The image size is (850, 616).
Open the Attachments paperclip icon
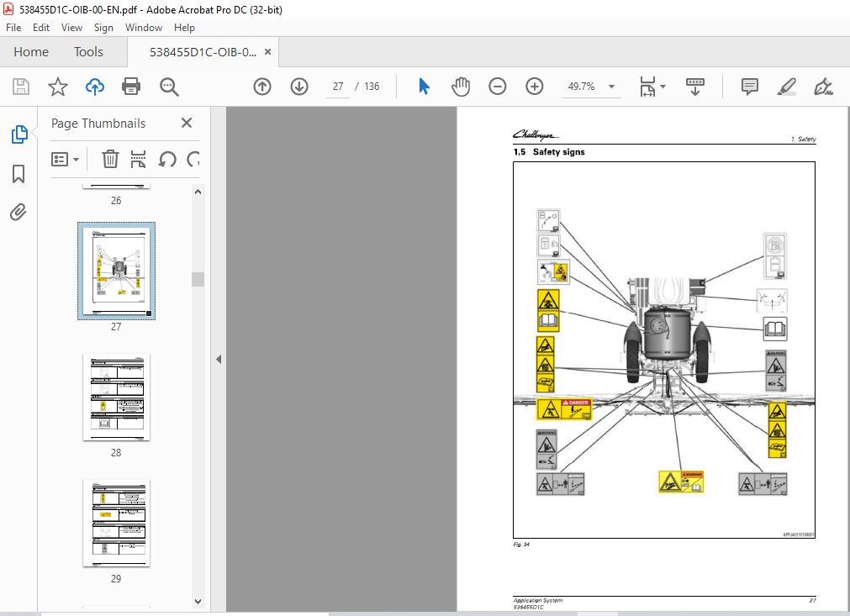[18, 212]
